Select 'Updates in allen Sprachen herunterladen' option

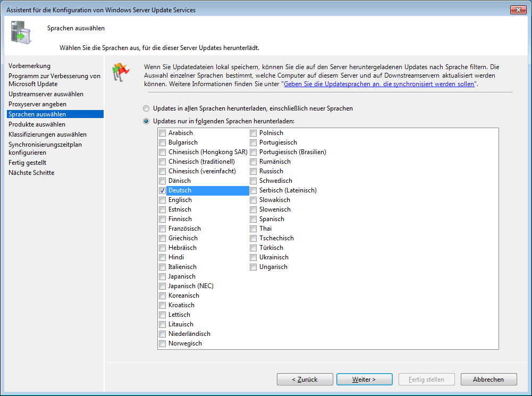click(146, 108)
